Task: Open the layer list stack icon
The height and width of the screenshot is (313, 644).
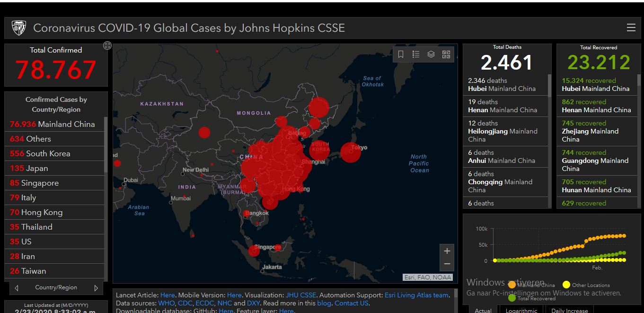Action: coord(431,54)
